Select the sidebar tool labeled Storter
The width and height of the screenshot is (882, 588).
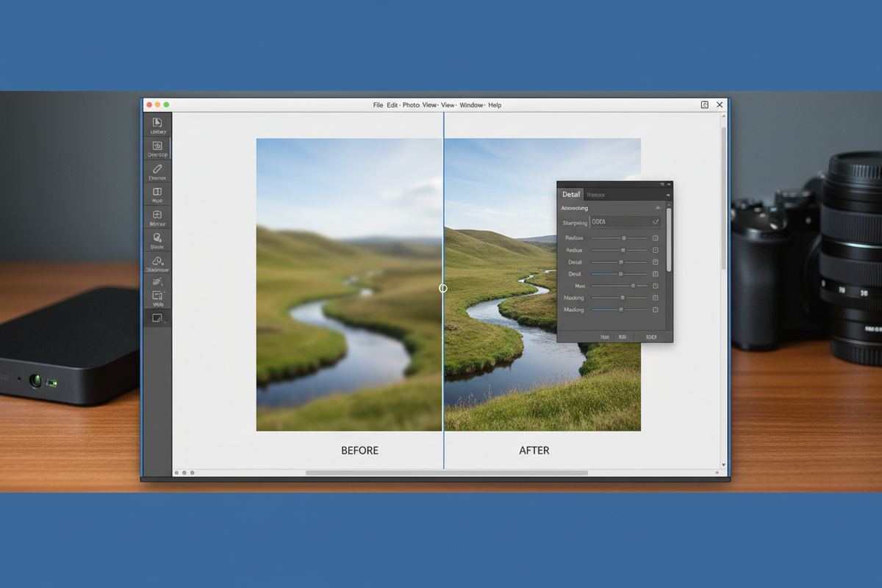pyautogui.click(x=157, y=218)
